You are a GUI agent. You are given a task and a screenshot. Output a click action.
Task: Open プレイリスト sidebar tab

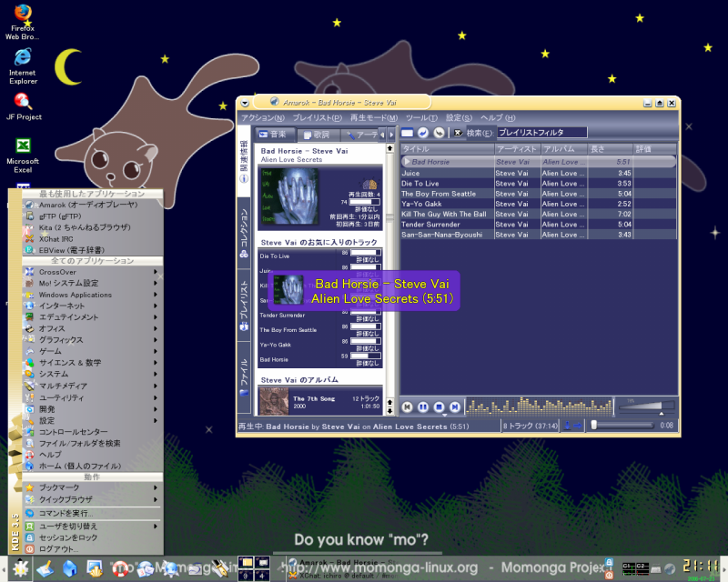pyautogui.click(x=244, y=305)
